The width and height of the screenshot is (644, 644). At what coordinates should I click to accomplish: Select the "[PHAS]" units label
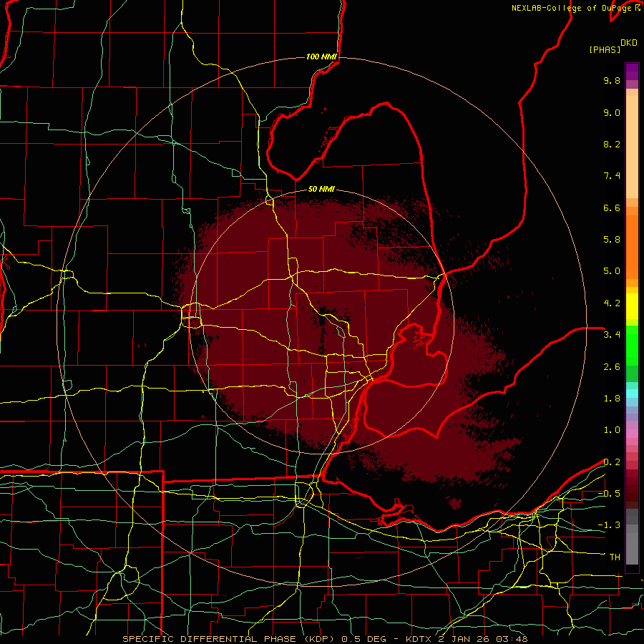[605, 49]
